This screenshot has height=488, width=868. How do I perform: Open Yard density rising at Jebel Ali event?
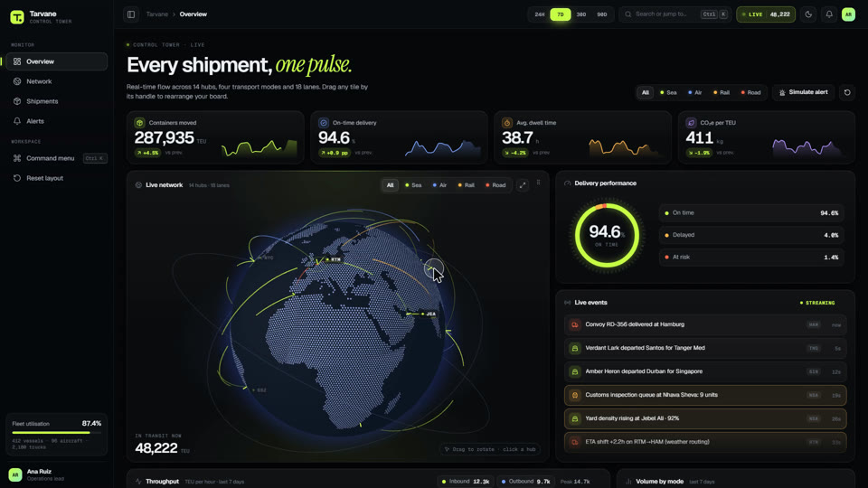point(705,418)
